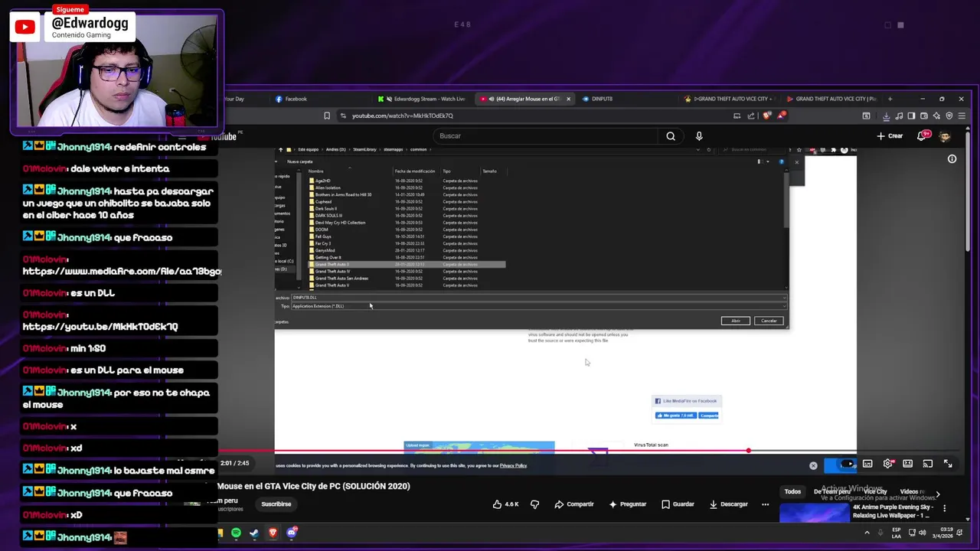Click the video progress bar scrubber dot
This screenshot has height=551, width=980.
(748, 451)
